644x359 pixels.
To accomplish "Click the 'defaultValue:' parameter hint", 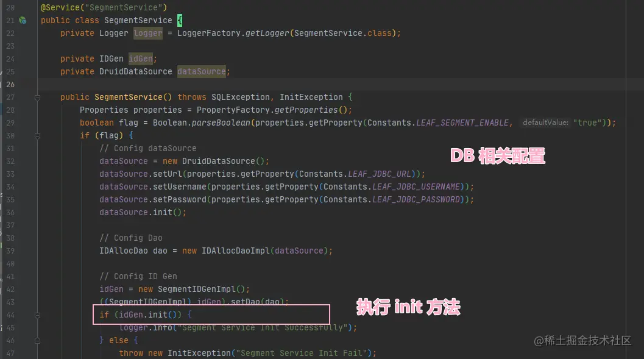I will click(x=545, y=123).
